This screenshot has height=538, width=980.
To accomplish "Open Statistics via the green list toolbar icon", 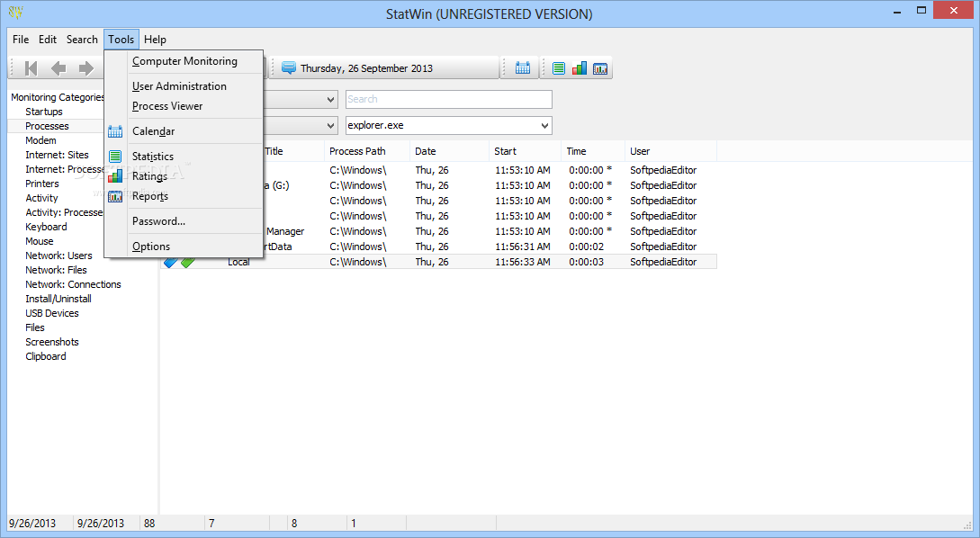I will tap(559, 68).
